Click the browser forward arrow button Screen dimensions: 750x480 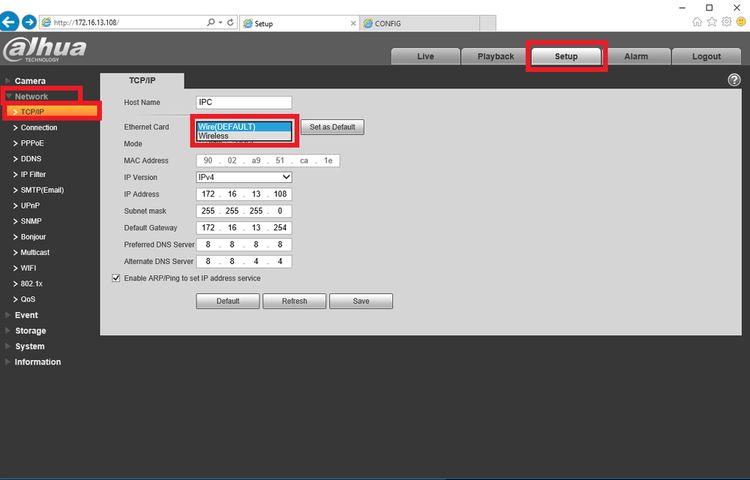pyautogui.click(x=29, y=22)
